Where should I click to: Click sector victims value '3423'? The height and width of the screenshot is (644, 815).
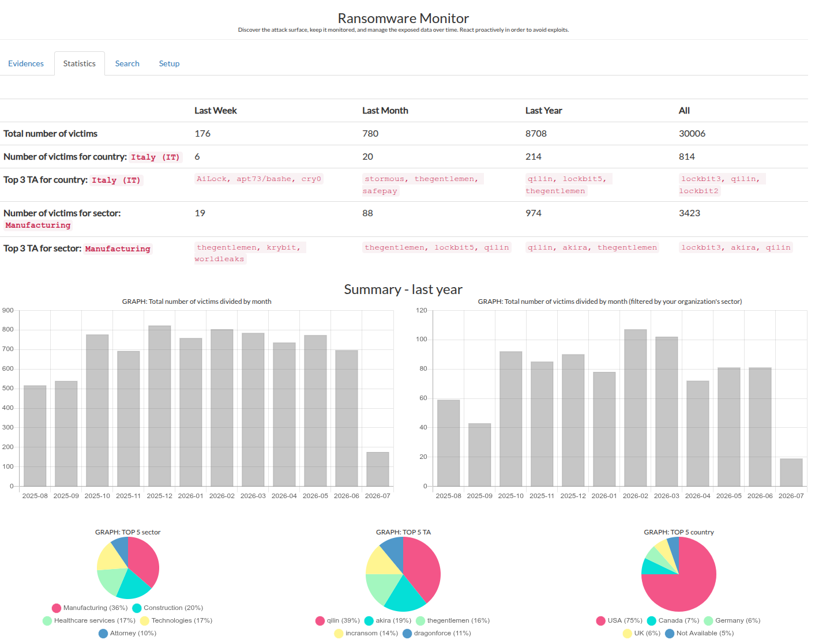[x=689, y=213]
